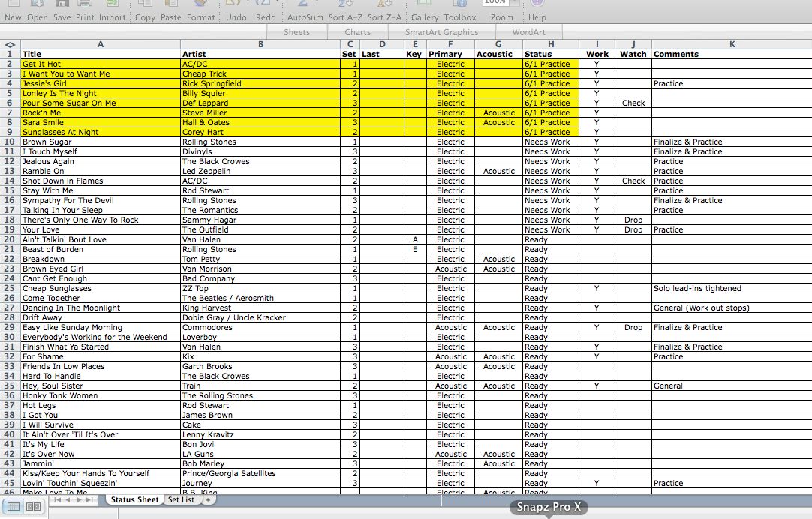Image resolution: width=812 pixels, height=519 pixels.
Task: Open the Sheets gallery tab
Action: point(296,32)
